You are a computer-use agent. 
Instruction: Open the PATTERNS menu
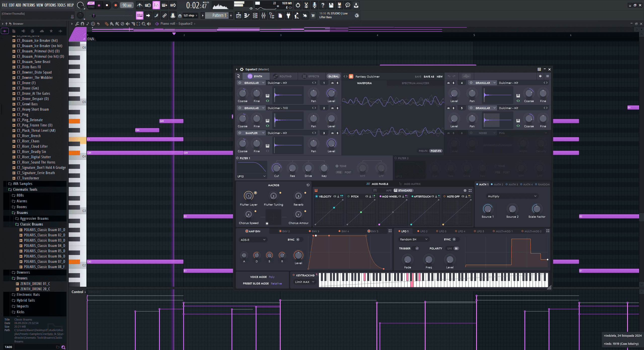tap(29, 5)
